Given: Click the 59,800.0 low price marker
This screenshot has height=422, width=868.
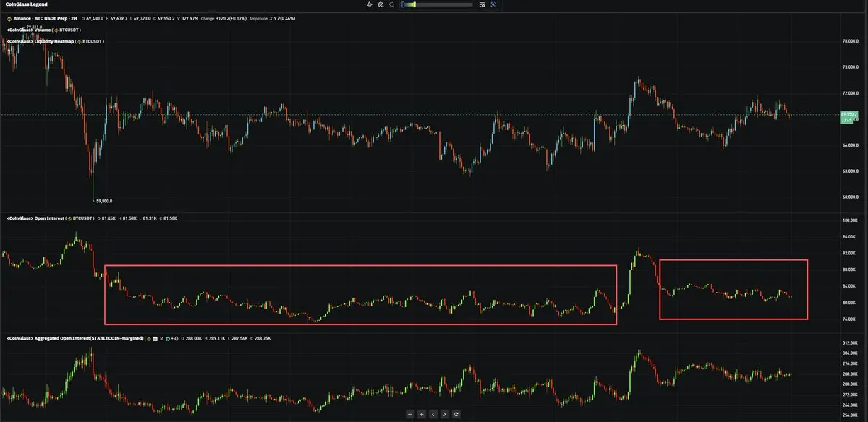Looking at the screenshot, I should click(103, 201).
